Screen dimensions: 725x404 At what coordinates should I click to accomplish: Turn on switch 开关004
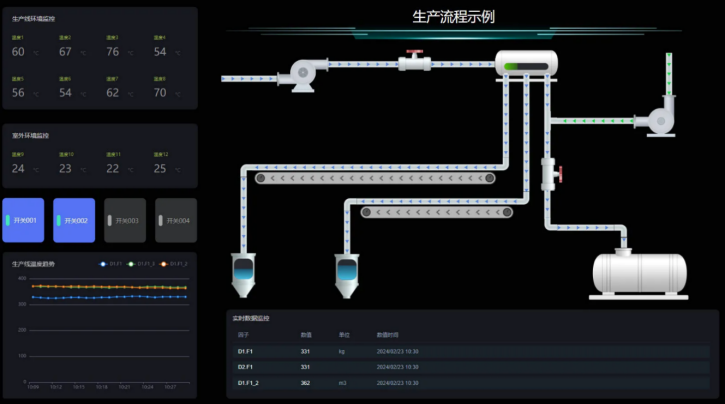177,220
